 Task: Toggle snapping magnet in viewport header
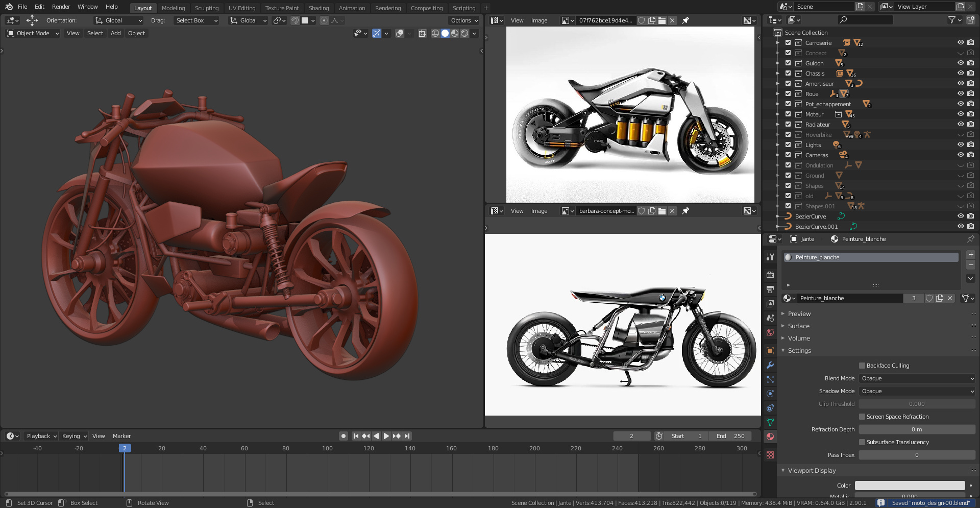(x=295, y=20)
